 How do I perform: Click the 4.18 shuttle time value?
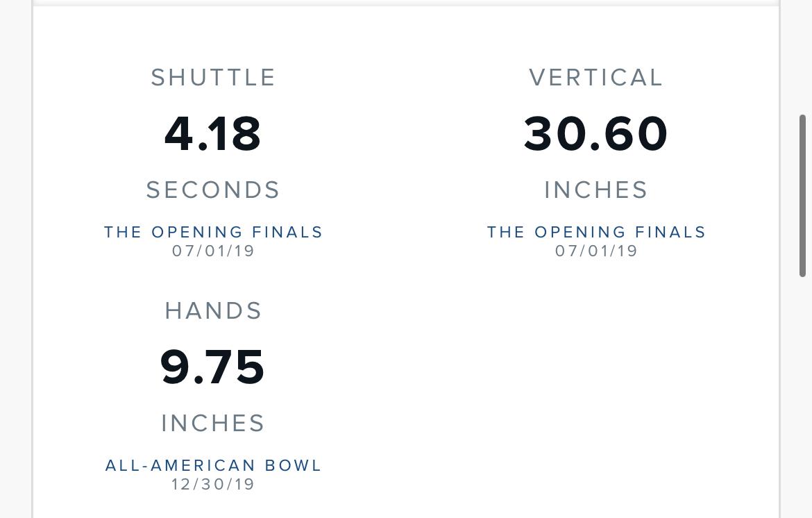[x=213, y=133]
